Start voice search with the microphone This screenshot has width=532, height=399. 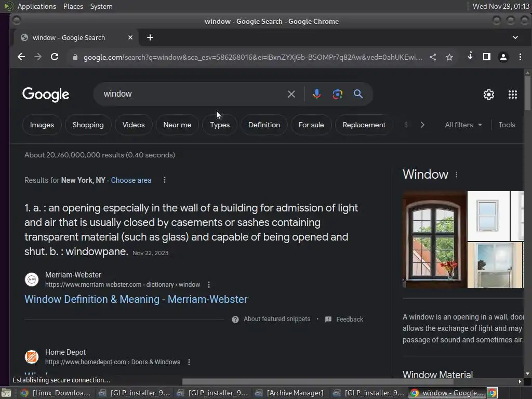[316, 94]
